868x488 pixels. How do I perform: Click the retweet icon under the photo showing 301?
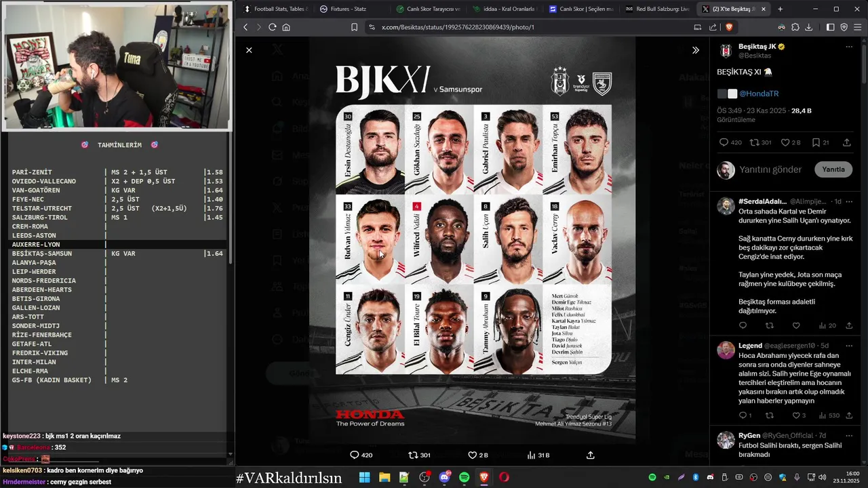tap(413, 455)
